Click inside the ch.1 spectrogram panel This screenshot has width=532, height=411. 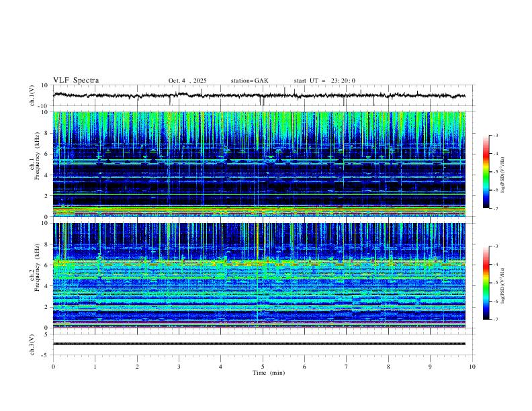click(x=259, y=164)
